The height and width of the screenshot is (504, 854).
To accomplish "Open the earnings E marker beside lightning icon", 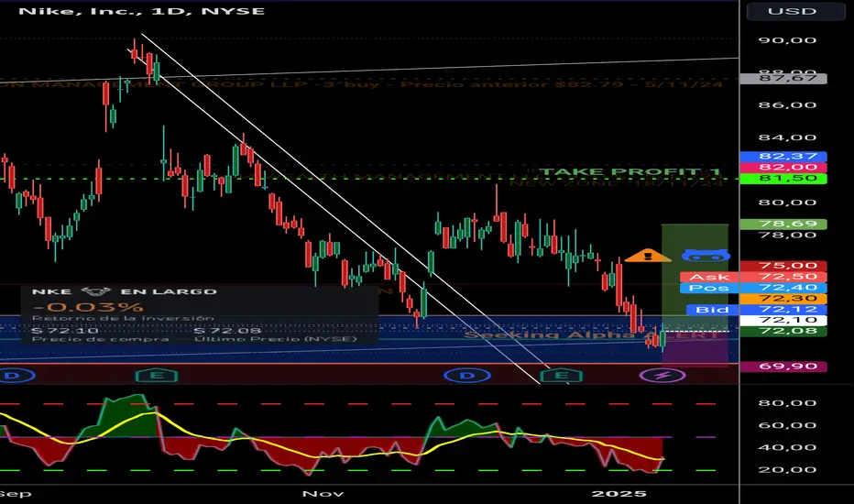I will [561, 376].
